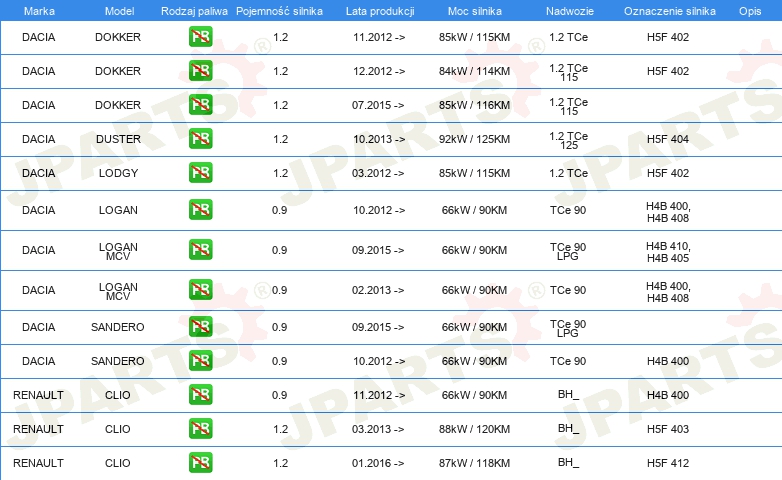Click fuel icon in DOKKER 12.2012 row
782x480 pixels.
(x=200, y=71)
